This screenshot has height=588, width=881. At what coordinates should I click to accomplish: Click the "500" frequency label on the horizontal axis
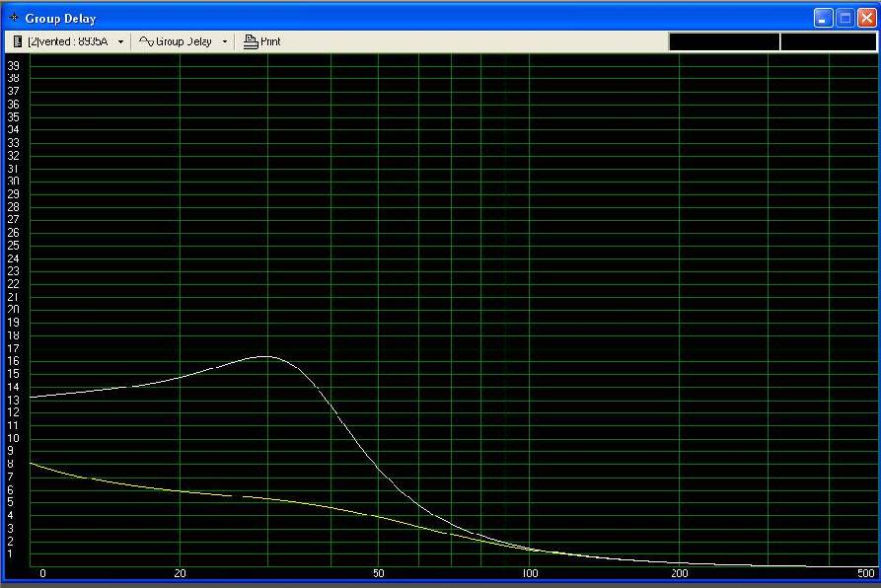coord(866,573)
